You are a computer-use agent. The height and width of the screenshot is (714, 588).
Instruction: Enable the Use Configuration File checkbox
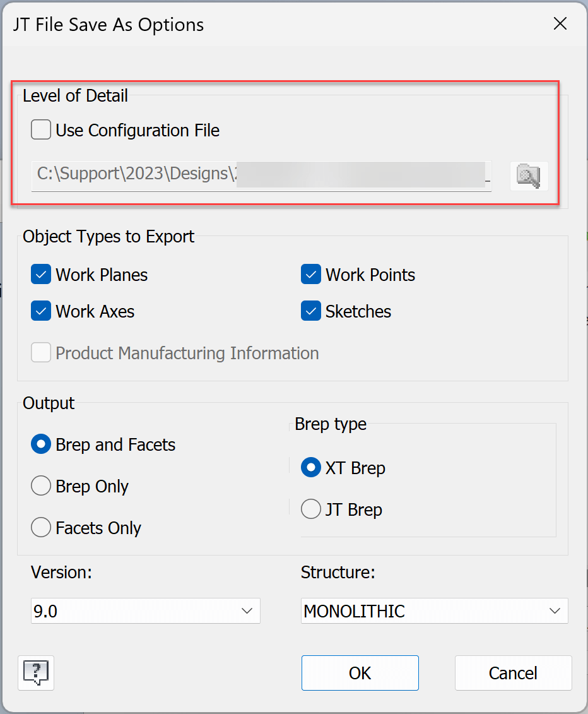coord(40,129)
